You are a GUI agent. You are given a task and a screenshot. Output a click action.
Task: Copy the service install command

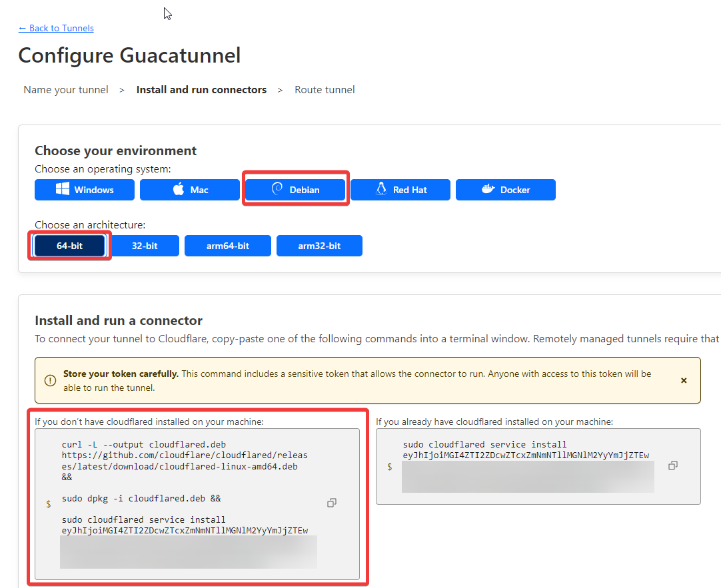672,465
